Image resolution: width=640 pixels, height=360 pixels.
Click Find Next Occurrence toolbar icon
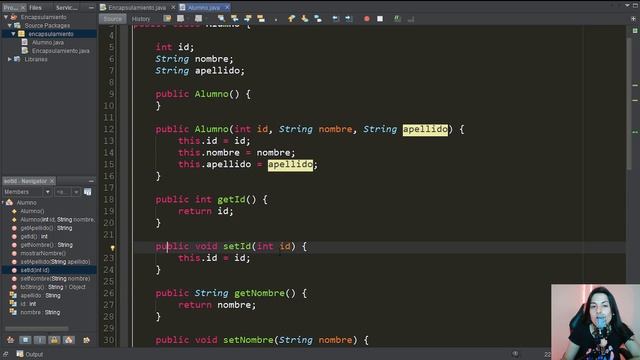pos(248,19)
